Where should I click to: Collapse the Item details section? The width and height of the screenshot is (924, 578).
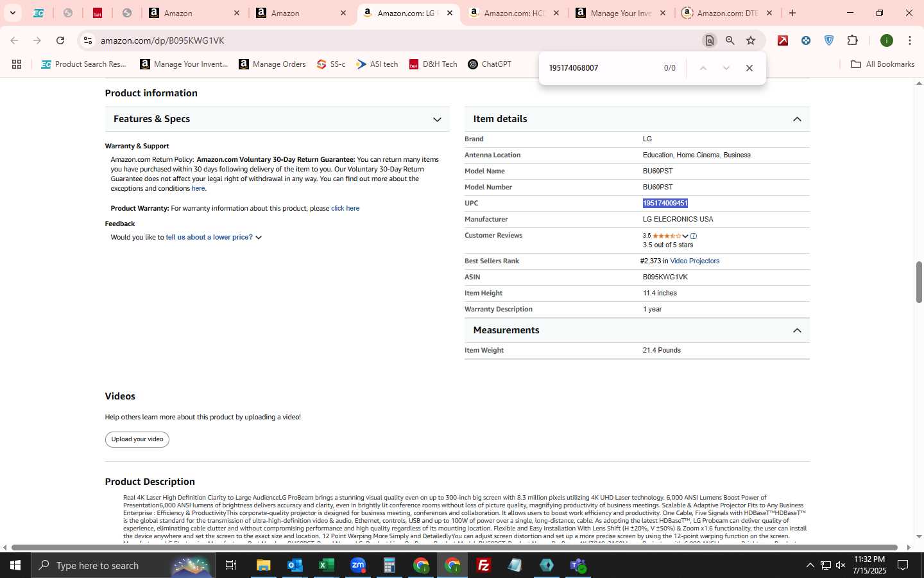tap(637, 119)
